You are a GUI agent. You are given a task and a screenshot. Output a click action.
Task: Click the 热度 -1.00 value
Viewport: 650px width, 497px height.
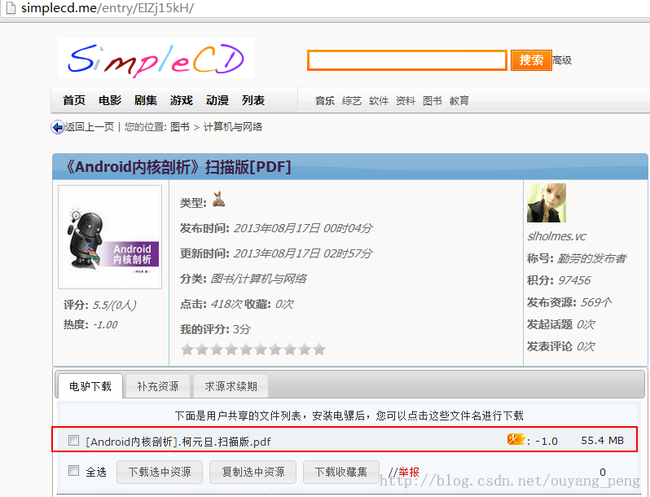[105, 325]
